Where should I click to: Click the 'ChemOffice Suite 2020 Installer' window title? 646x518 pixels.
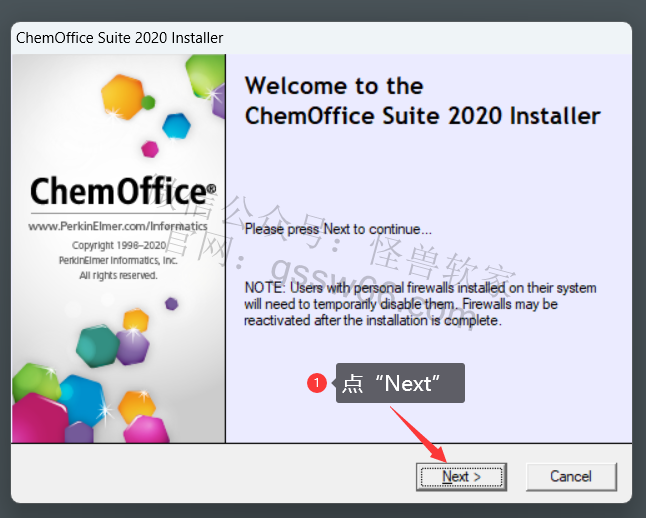point(119,38)
